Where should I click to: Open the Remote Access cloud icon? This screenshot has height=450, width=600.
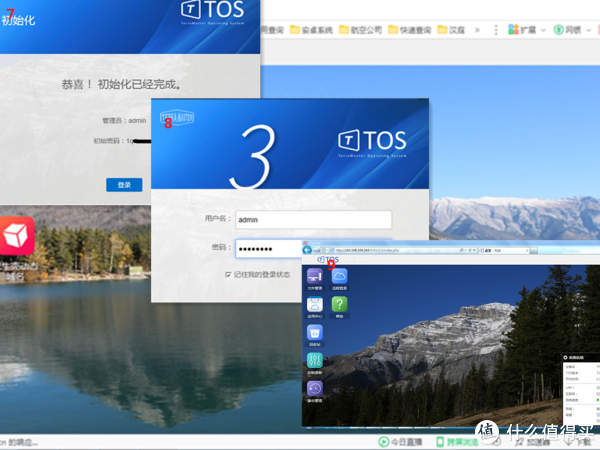pos(340,277)
